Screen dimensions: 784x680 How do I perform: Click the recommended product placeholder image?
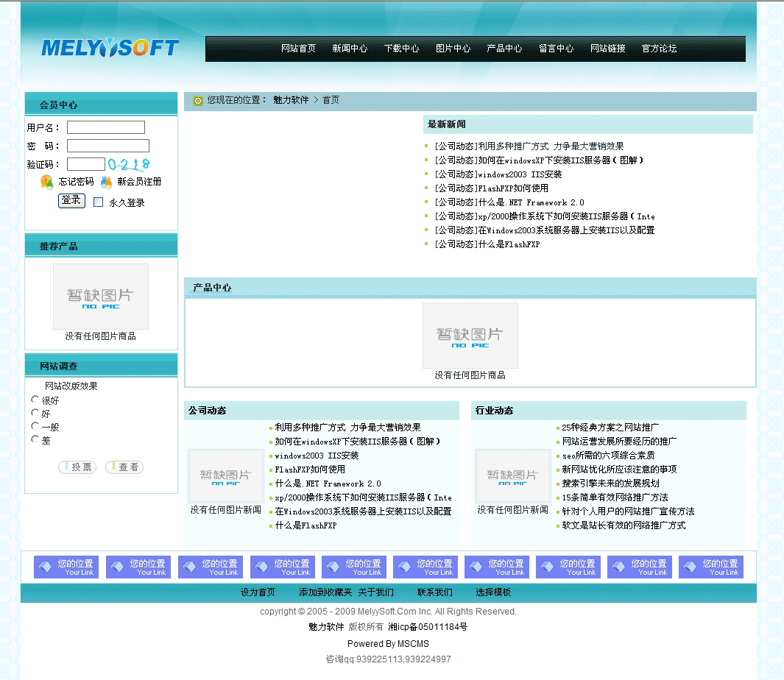pos(101,297)
